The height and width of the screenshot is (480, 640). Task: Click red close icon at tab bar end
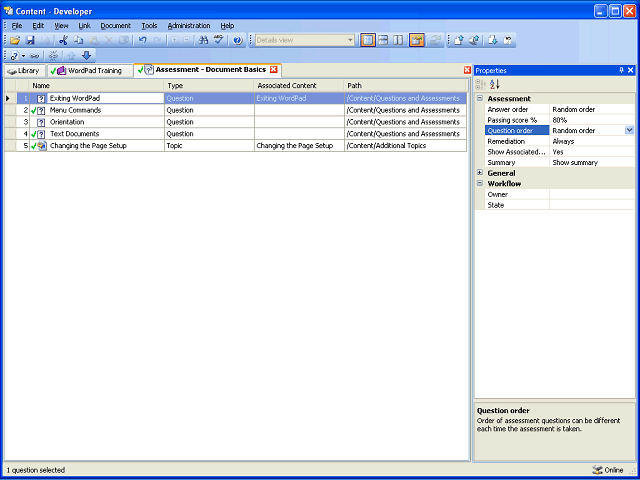pyautogui.click(x=467, y=70)
